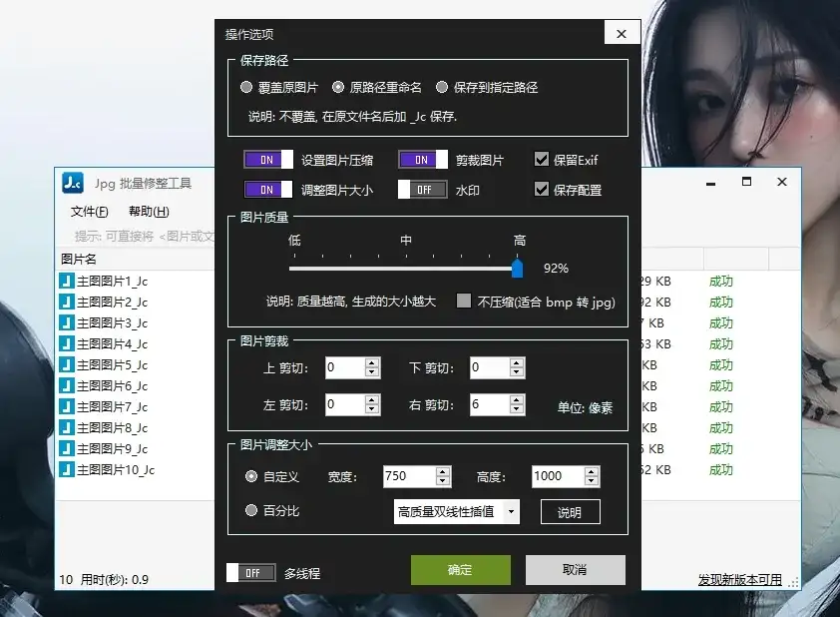The image size is (840, 617).
Task: Select the 覆盖原图片 radio option
Action: [x=246, y=88]
